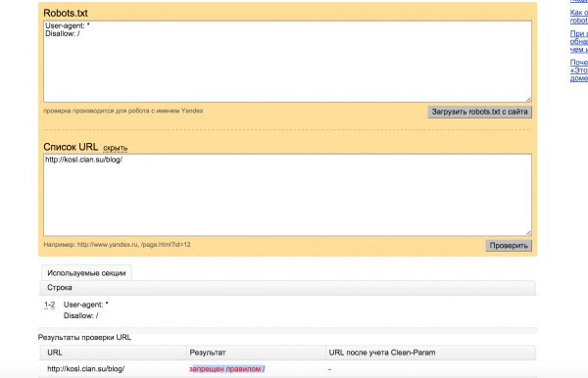
Task: Click Disallow: / line in used sections
Action: (x=80, y=315)
